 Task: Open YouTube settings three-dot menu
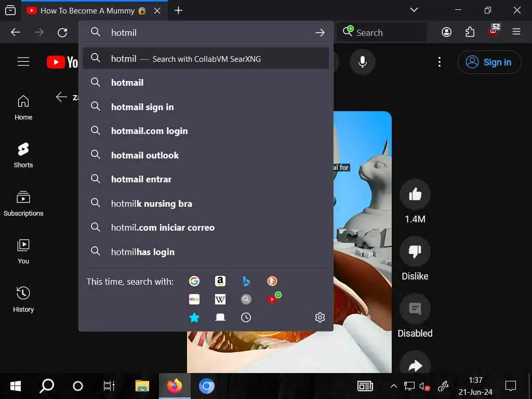pyautogui.click(x=440, y=62)
